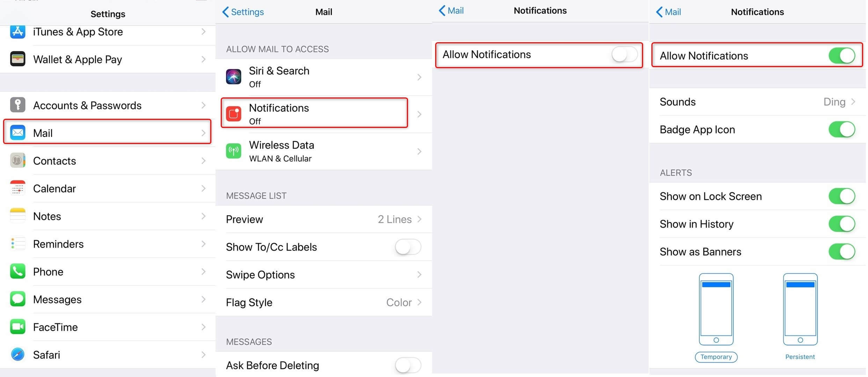Open the Mail settings icon
The width and height of the screenshot is (868, 377).
[17, 133]
